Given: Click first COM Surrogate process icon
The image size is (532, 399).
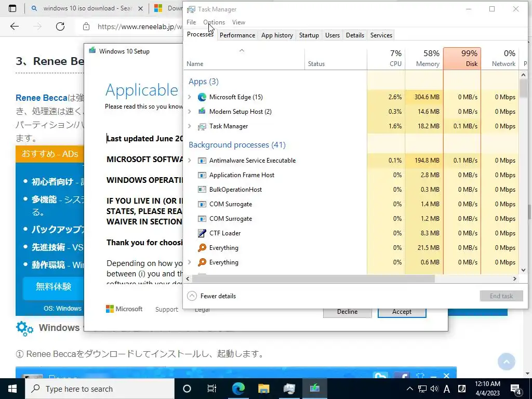Looking at the screenshot, I should (x=202, y=204).
